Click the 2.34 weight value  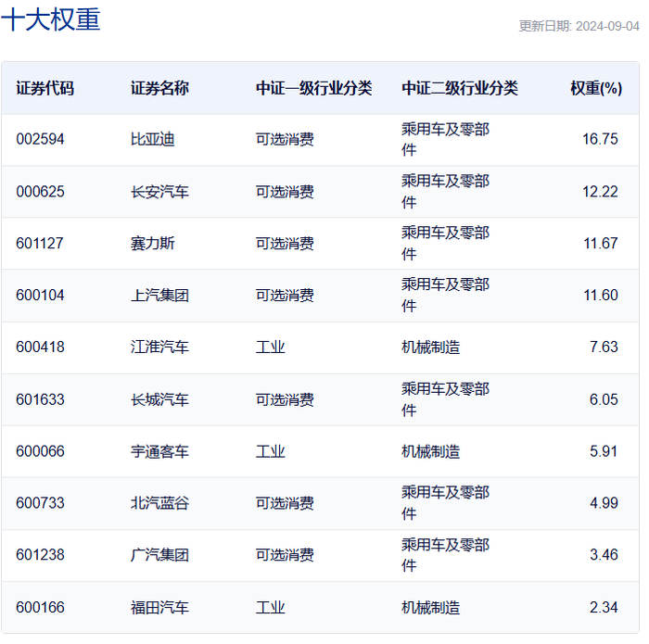(x=604, y=608)
